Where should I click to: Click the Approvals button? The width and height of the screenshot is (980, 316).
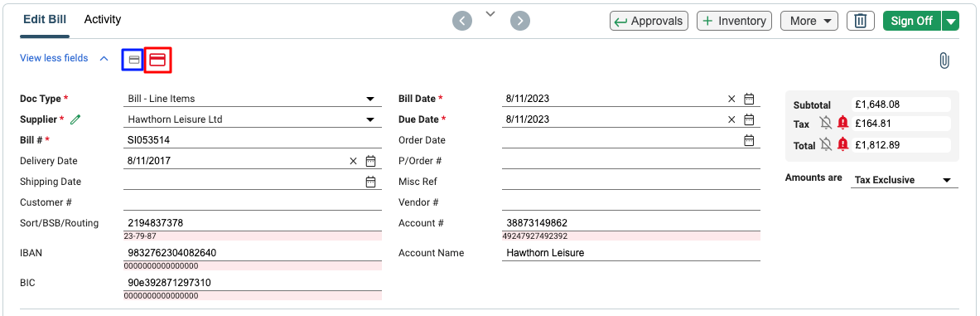pyautogui.click(x=649, y=21)
